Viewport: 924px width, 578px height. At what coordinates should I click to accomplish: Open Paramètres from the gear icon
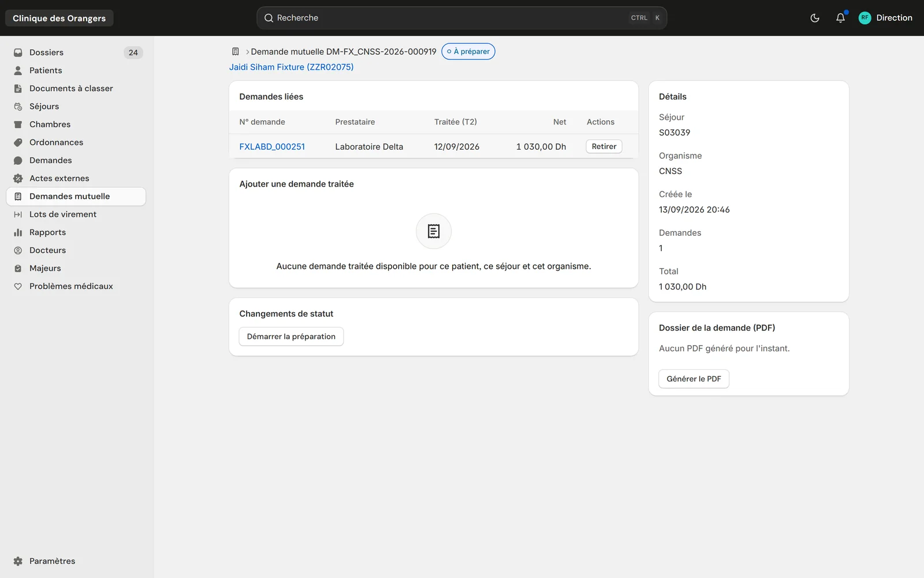click(18, 561)
